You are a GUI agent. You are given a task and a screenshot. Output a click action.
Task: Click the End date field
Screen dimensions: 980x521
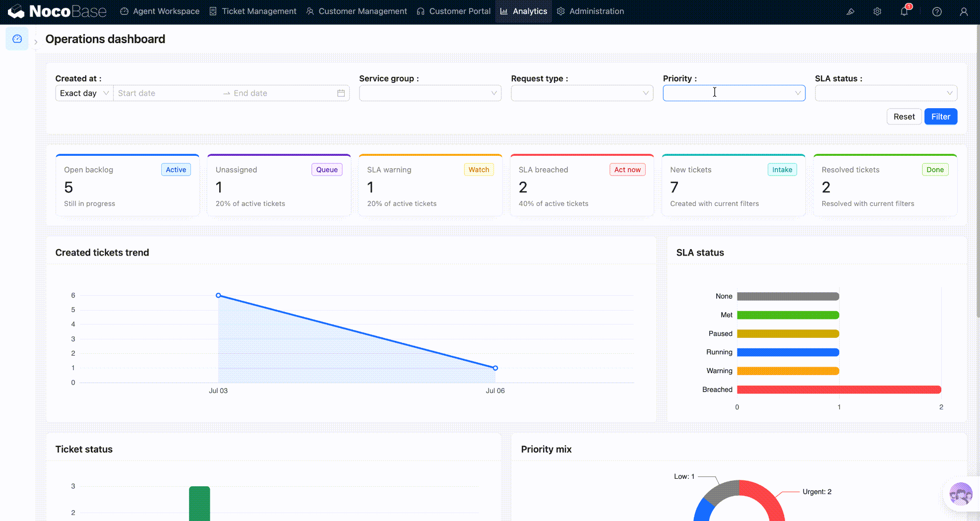click(x=283, y=93)
